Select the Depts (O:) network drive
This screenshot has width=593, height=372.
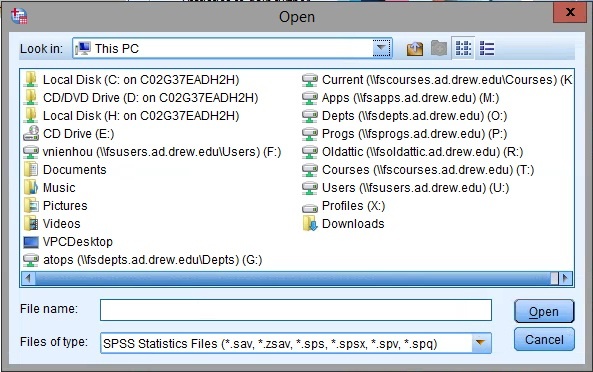[x=405, y=116]
